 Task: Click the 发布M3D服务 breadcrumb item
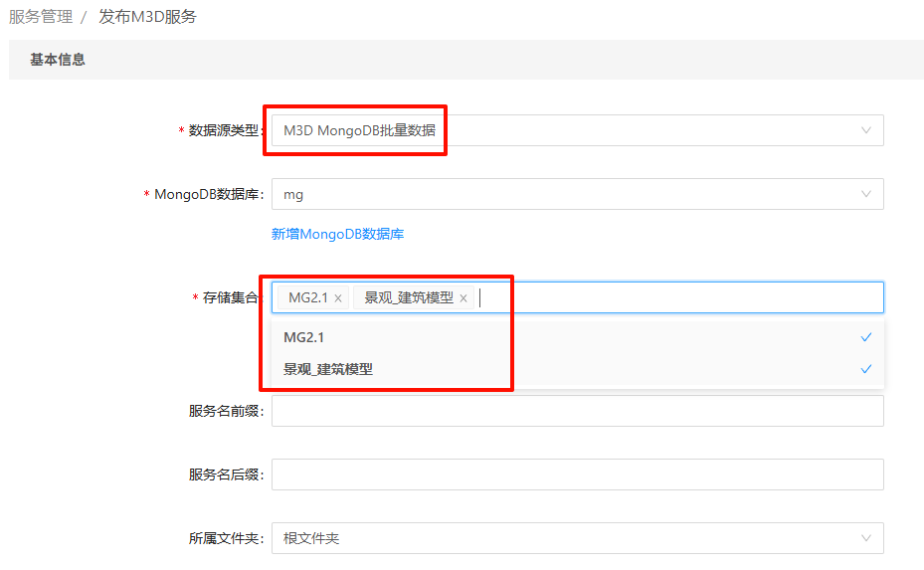(147, 17)
